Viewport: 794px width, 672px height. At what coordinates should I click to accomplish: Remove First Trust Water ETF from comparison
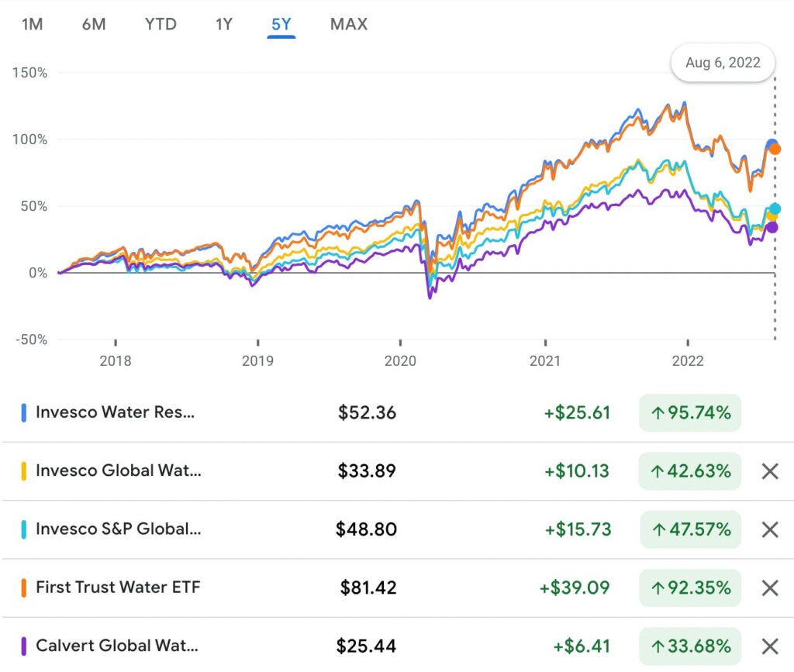point(770,588)
